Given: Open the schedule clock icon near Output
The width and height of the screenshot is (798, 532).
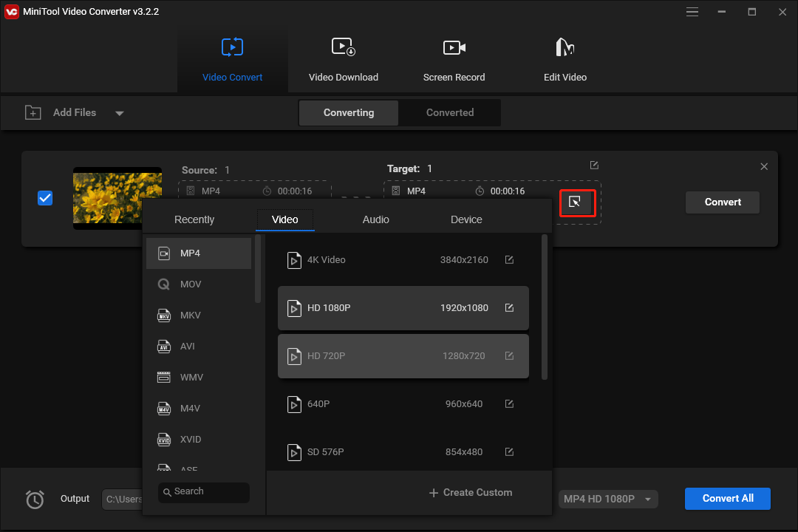Looking at the screenshot, I should coord(35,499).
